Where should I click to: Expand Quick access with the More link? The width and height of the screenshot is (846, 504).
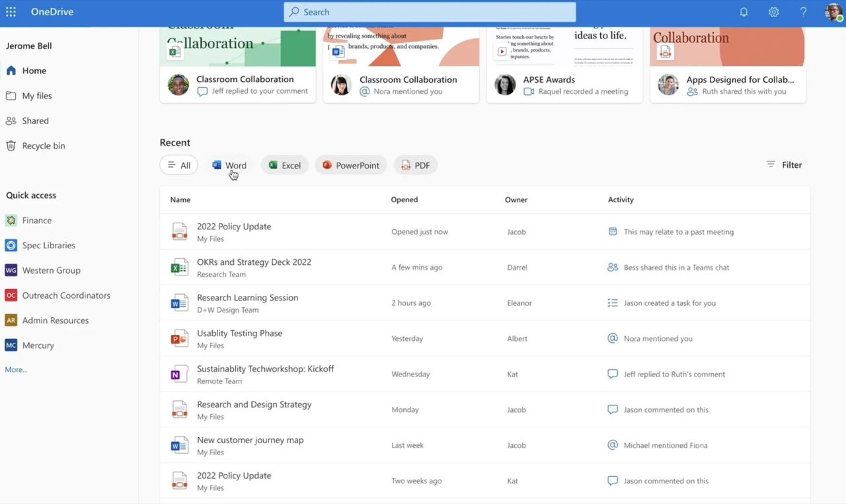[15, 369]
